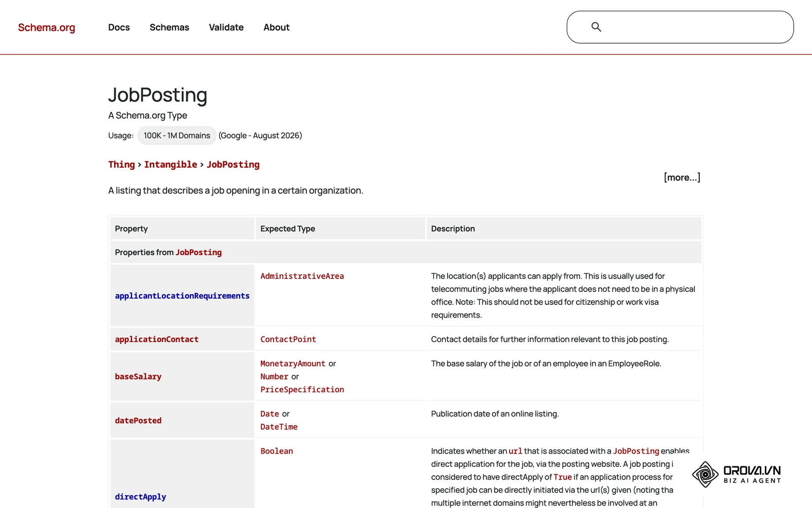The height and width of the screenshot is (508, 812).
Task: Follow the Thing breadcrumb link
Action: click(x=121, y=165)
